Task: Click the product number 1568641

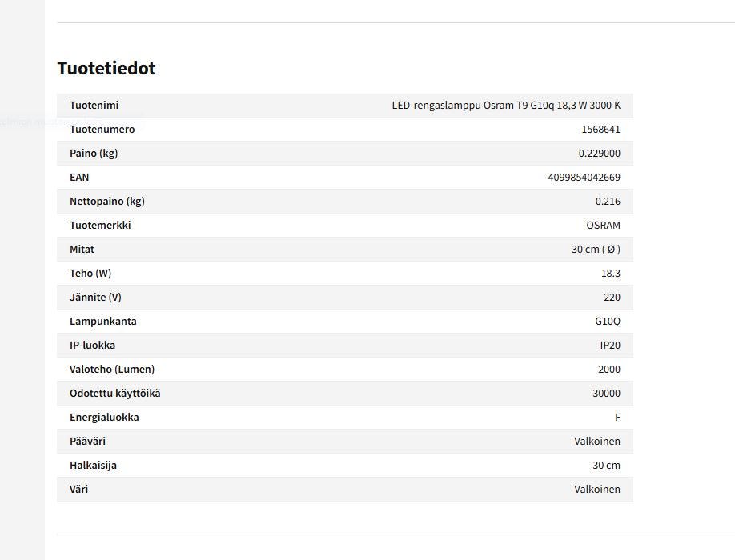Action: 600,130
